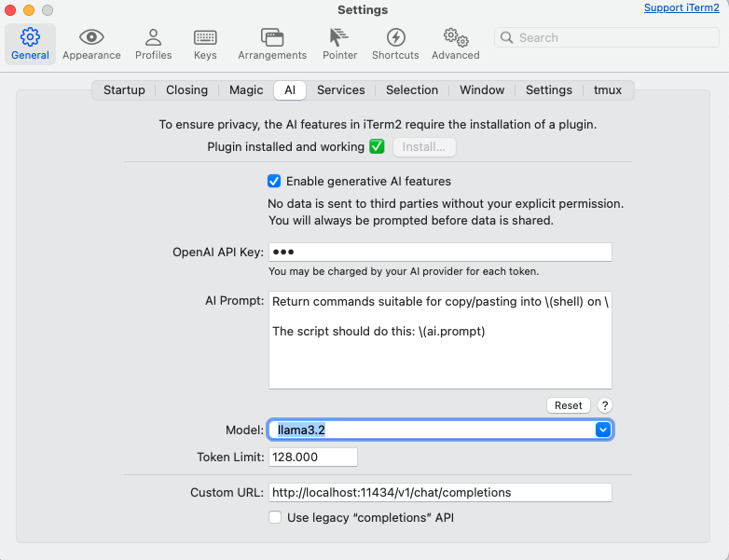Click the 'You will always be prompted' text
This screenshot has height=560, width=729.
click(411, 220)
